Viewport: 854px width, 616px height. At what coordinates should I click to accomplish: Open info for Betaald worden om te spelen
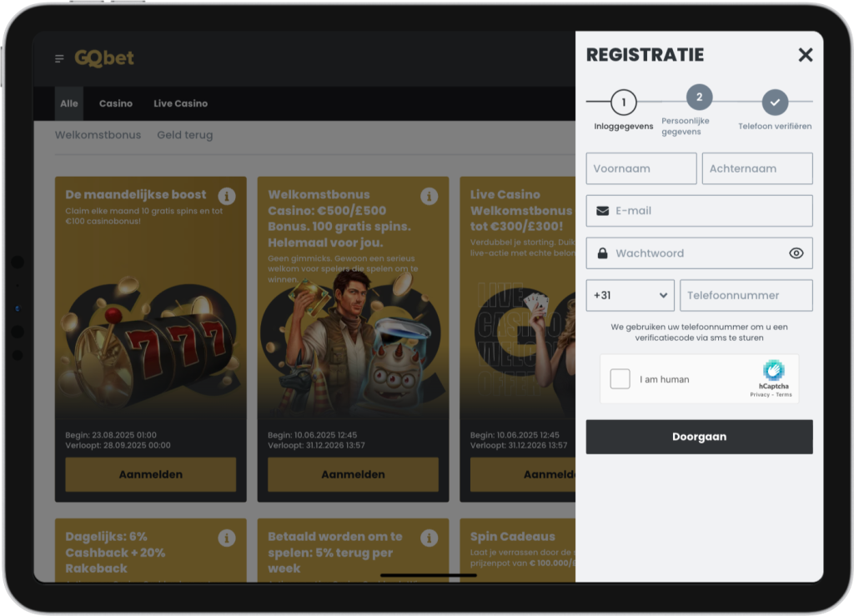coord(430,538)
